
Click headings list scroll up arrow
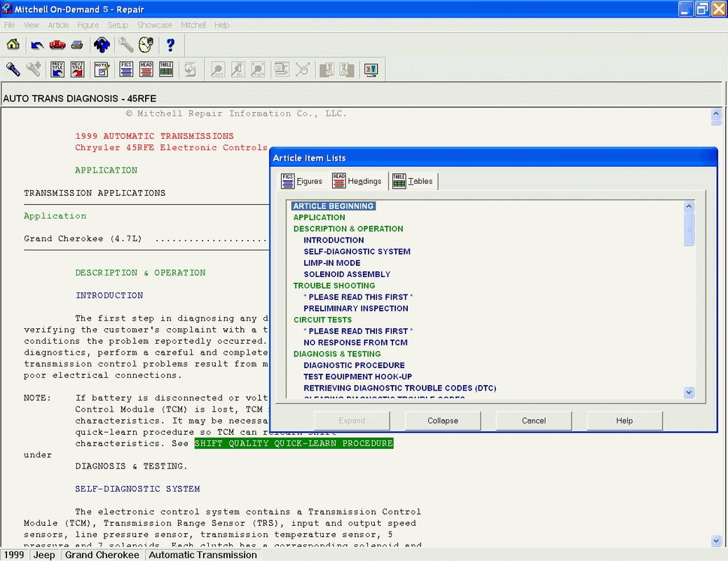click(689, 206)
